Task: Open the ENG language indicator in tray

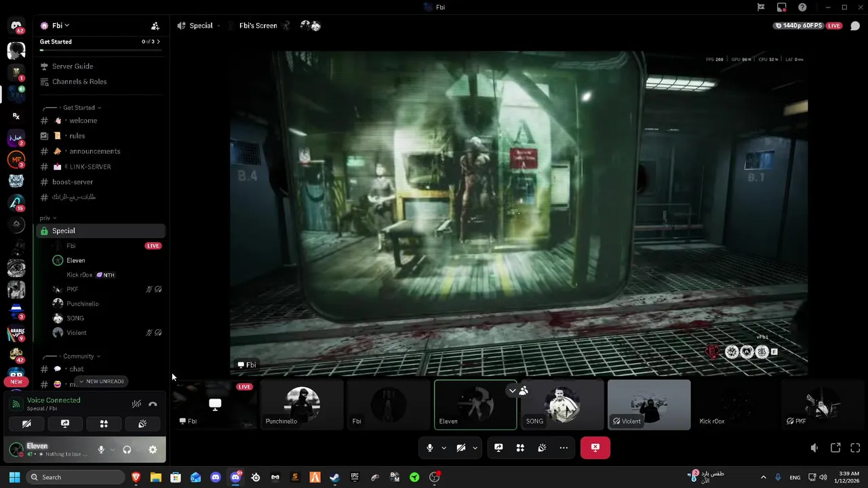Action: click(795, 478)
